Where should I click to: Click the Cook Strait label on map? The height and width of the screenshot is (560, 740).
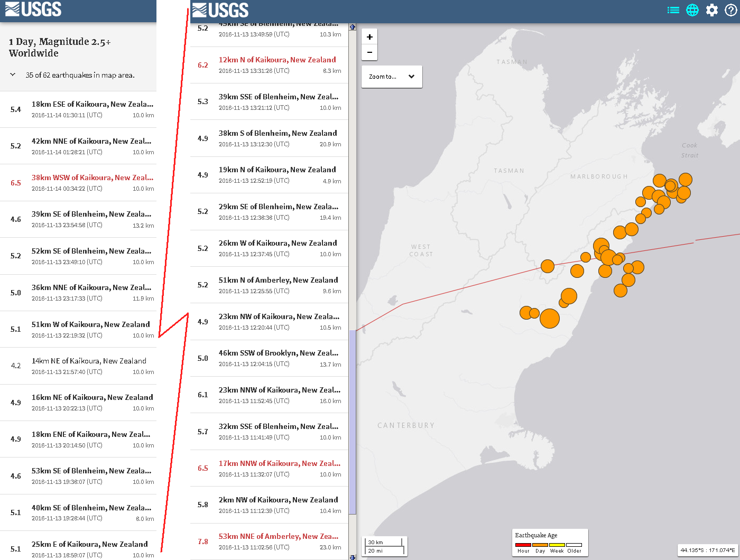coord(690,150)
